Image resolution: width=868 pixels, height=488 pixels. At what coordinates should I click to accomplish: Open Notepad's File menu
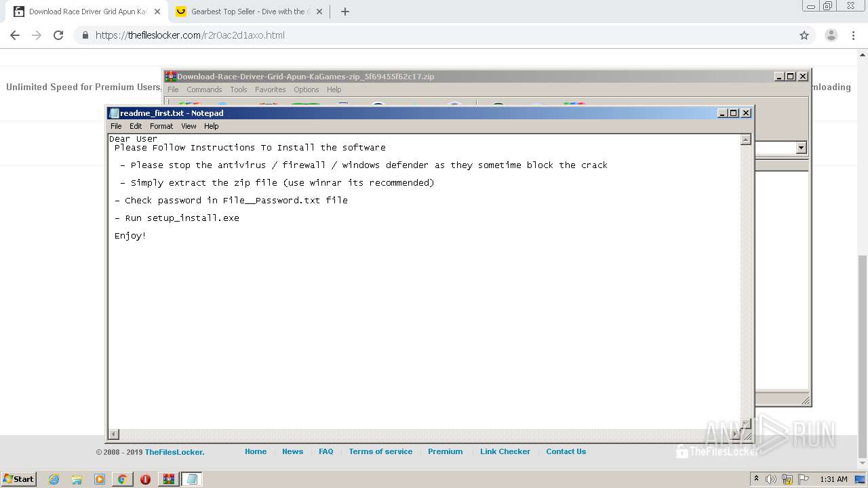[x=116, y=126]
